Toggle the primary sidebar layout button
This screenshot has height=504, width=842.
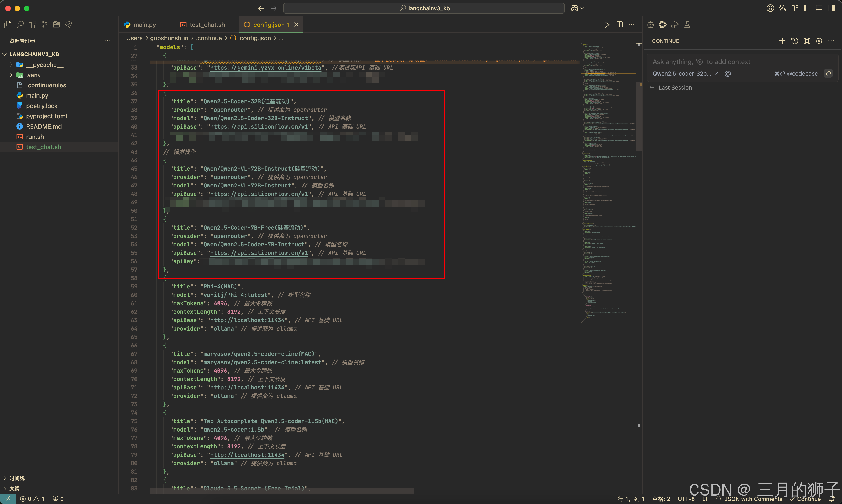coord(807,8)
